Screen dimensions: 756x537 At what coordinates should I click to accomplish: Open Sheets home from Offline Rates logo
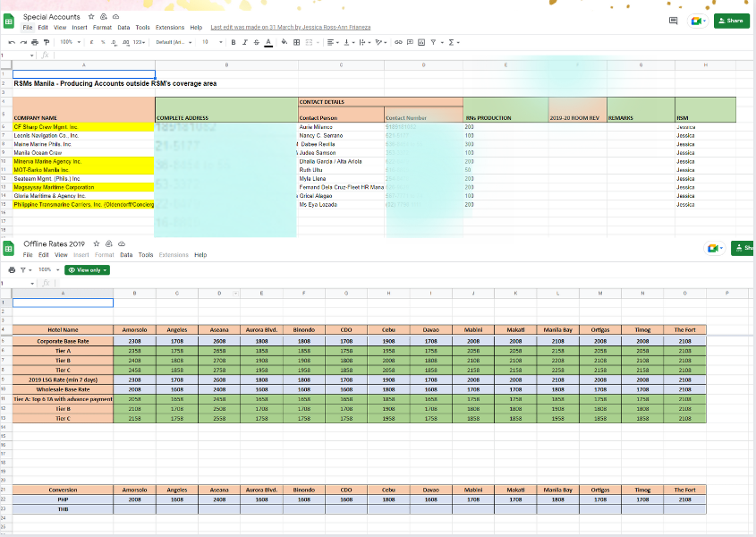click(x=9, y=249)
